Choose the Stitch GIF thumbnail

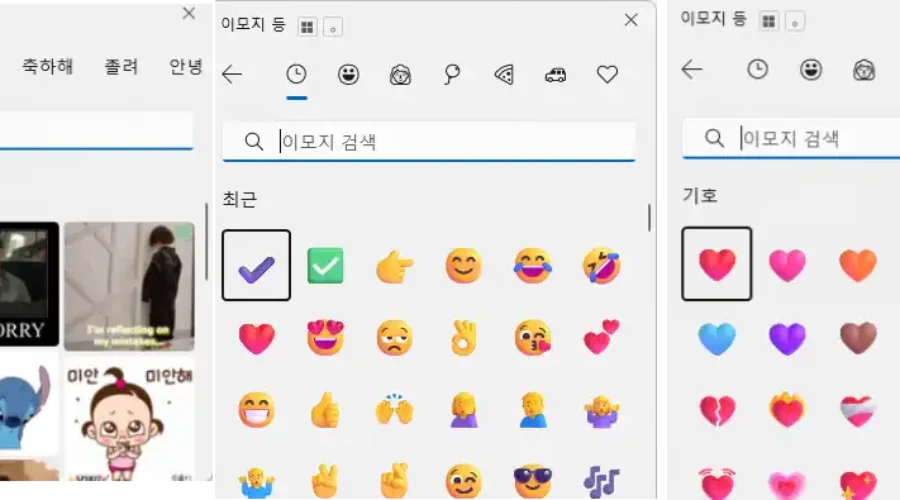29,408
